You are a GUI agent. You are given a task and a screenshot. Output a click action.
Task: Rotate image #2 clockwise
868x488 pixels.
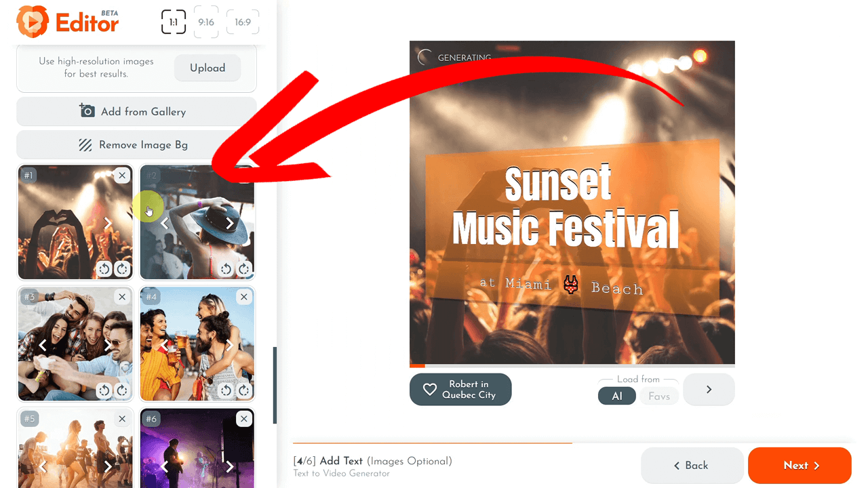click(x=244, y=269)
